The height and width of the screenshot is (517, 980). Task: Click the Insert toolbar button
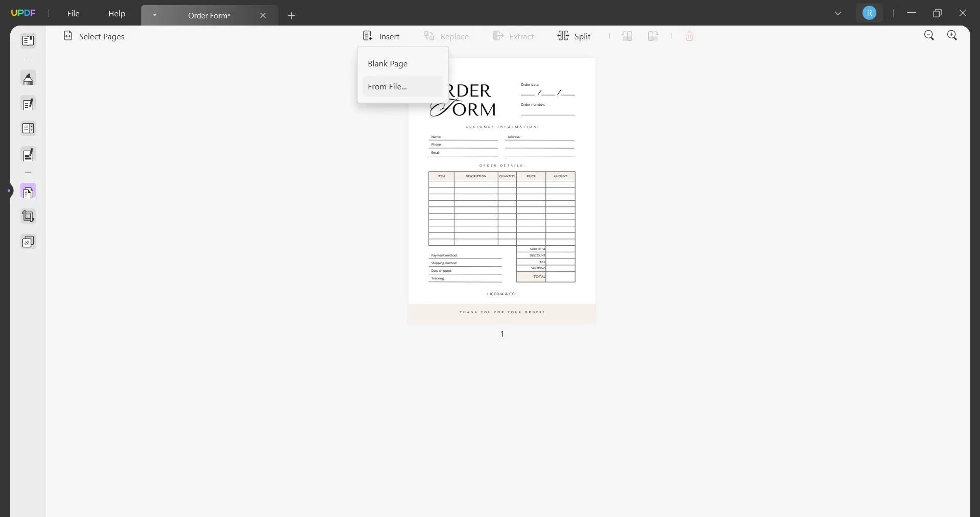(x=381, y=36)
